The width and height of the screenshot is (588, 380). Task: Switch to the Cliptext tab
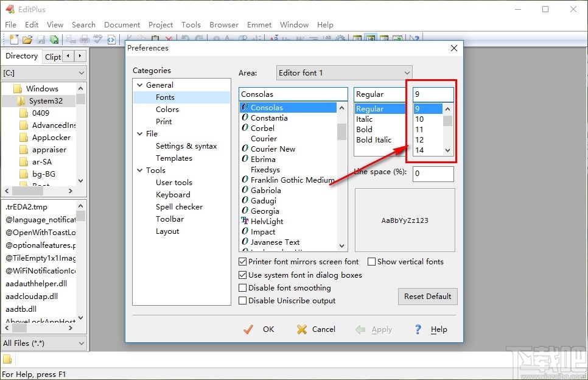pyautogui.click(x=52, y=57)
